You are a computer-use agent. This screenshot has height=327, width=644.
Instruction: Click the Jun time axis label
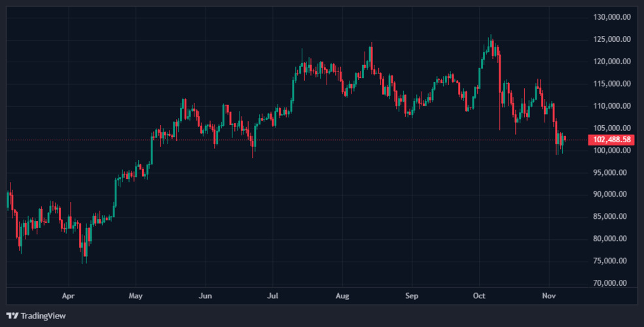(205, 296)
